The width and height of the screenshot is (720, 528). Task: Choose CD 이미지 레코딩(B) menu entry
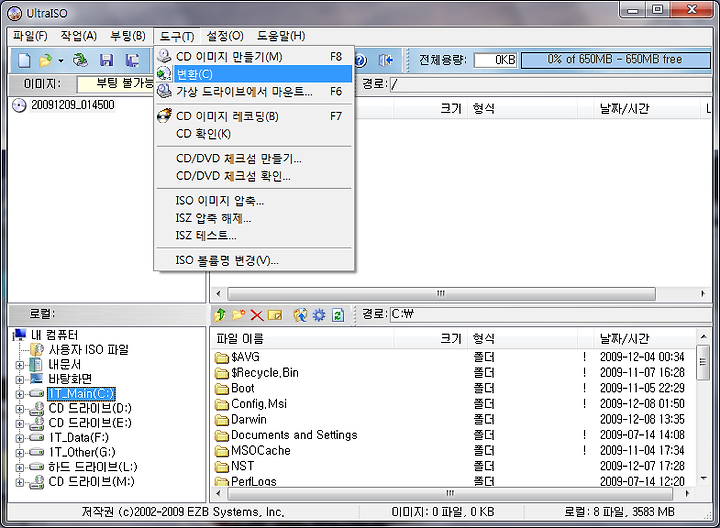pyautogui.click(x=254, y=116)
